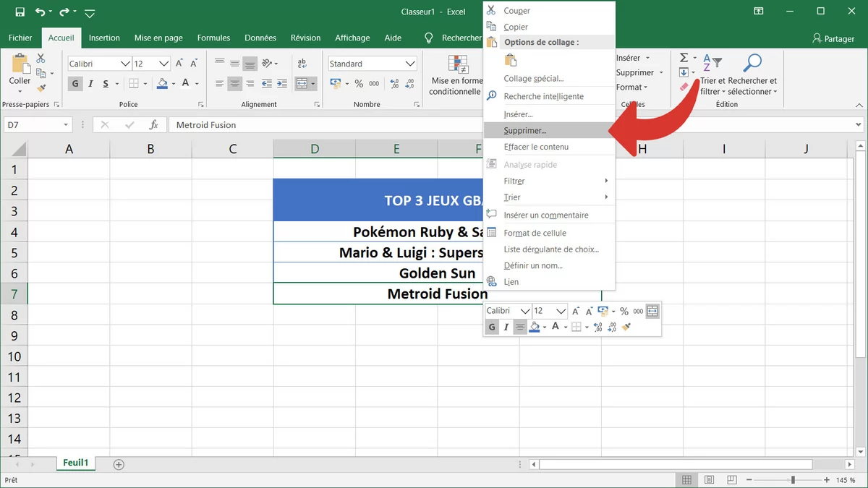This screenshot has height=488, width=868.
Task: Add a decimal place in Nombre group
Action: click(393, 84)
